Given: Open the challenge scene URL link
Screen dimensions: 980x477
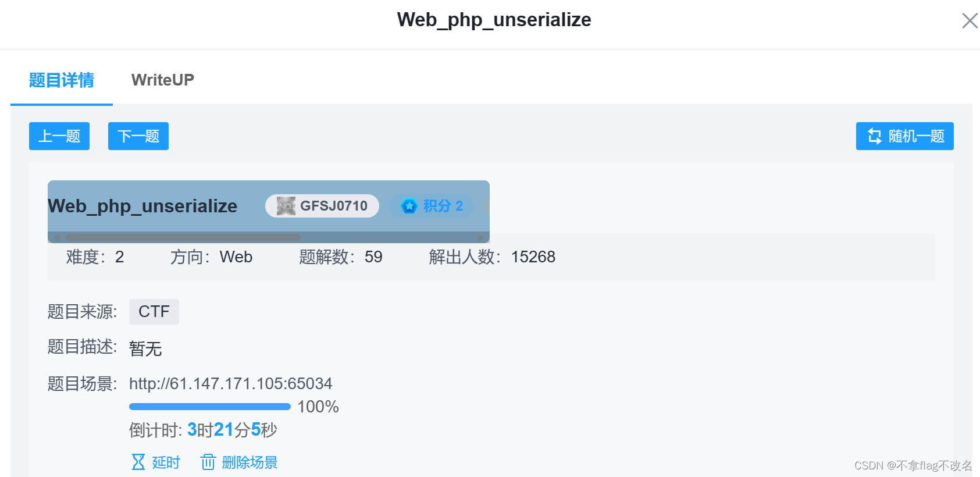Looking at the screenshot, I should (x=230, y=383).
